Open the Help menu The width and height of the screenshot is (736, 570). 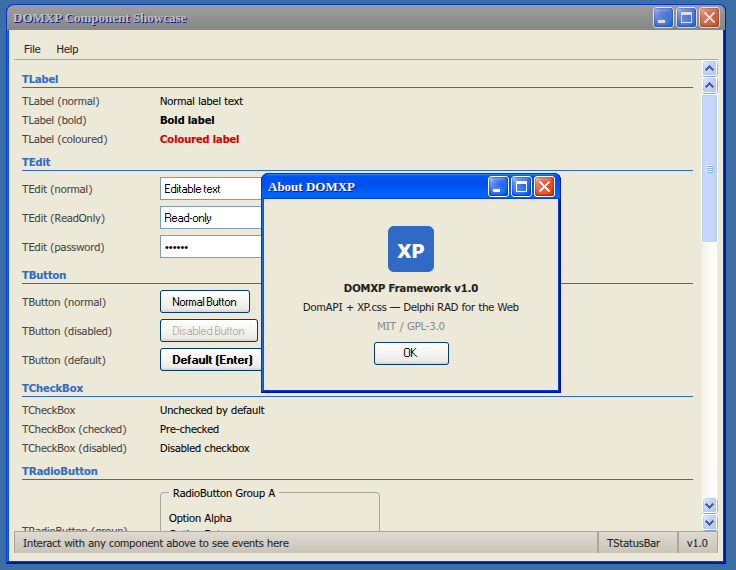click(x=67, y=49)
